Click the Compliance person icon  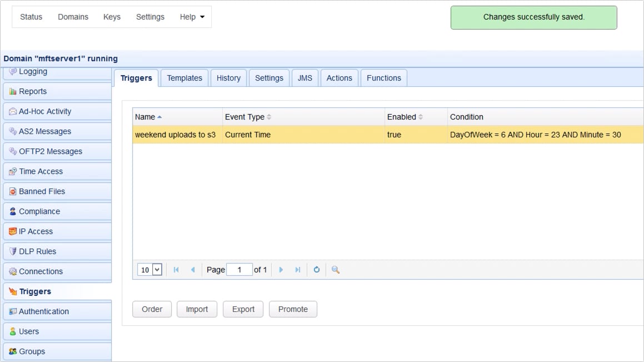coord(12,211)
